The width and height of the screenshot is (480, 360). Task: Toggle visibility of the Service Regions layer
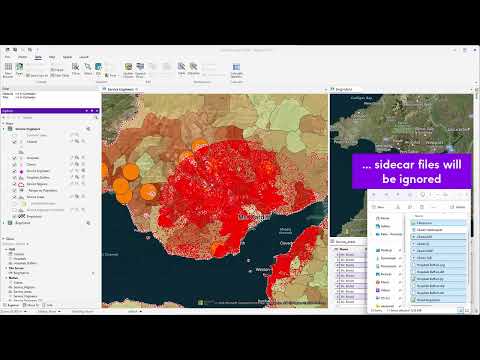14,184
